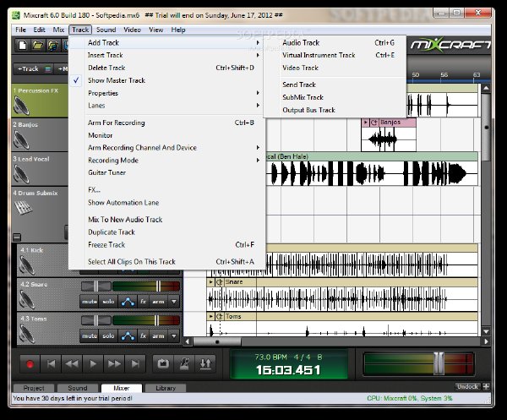Click the loop icon on Banjos clip

click(374, 123)
